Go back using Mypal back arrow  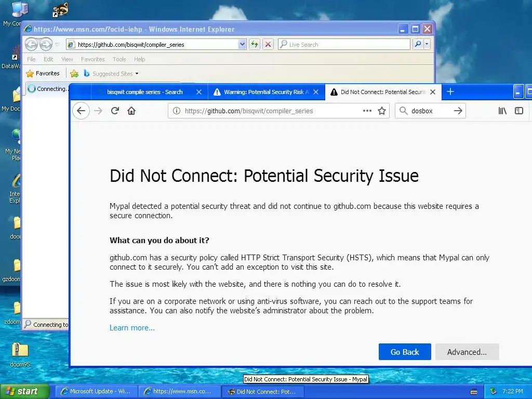coord(81,111)
